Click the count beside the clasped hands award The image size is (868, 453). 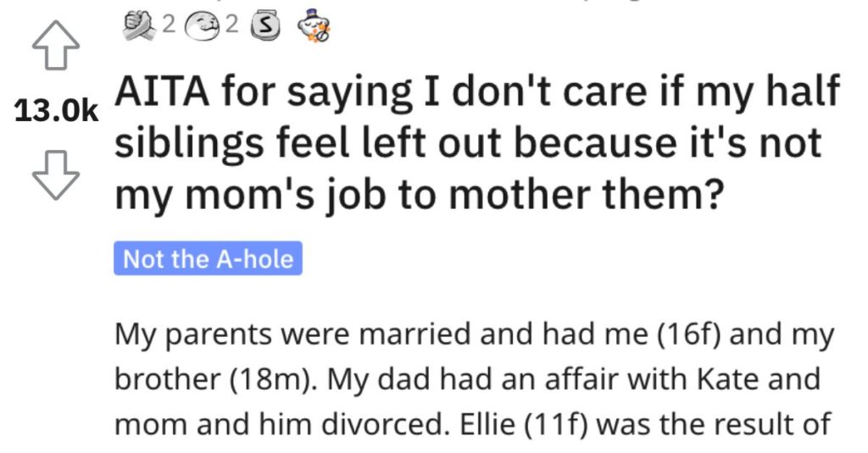coord(169,25)
